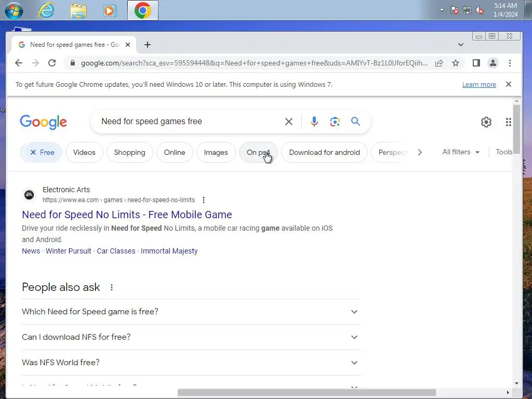The image size is (532, 399).
Task: Show more filter chips with arrow
Action: (x=420, y=152)
